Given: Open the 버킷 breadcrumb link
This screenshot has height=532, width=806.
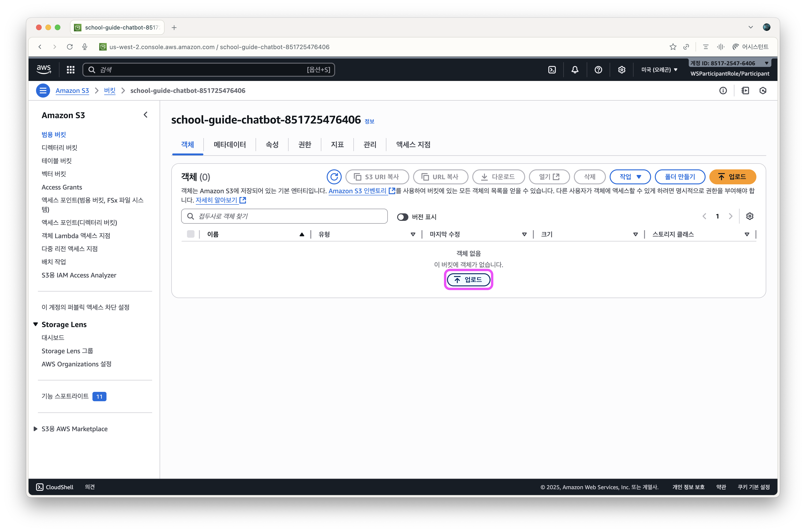Looking at the screenshot, I should (x=110, y=91).
